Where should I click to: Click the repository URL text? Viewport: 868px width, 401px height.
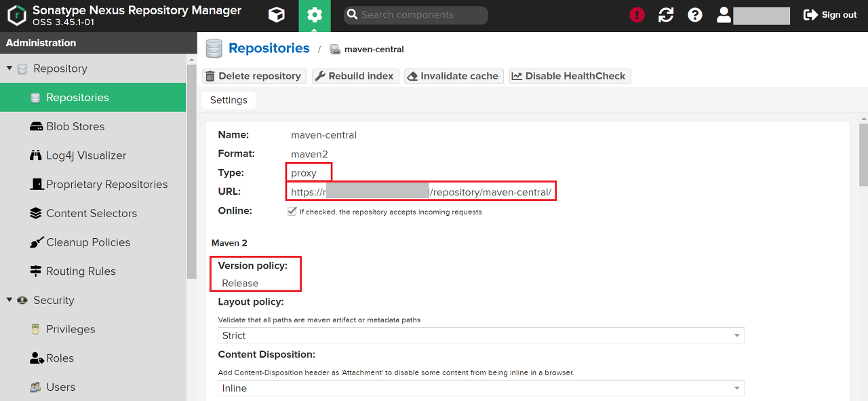[421, 192]
